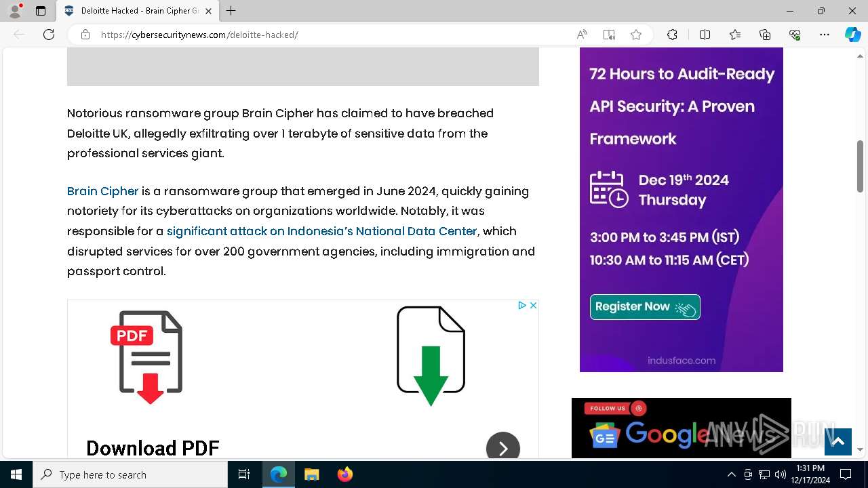Open the tab actions menu icon
The width and height of the screenshot is (868, 488).
[x=41, y=11]
